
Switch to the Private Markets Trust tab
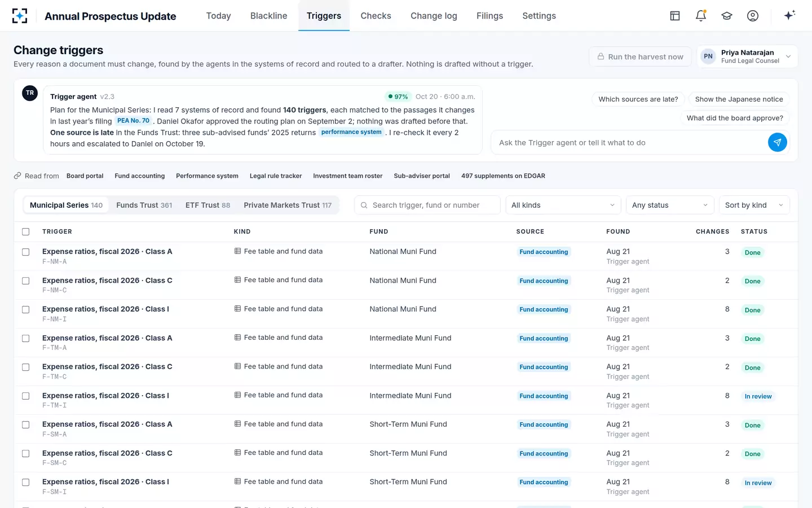[288, 205]
